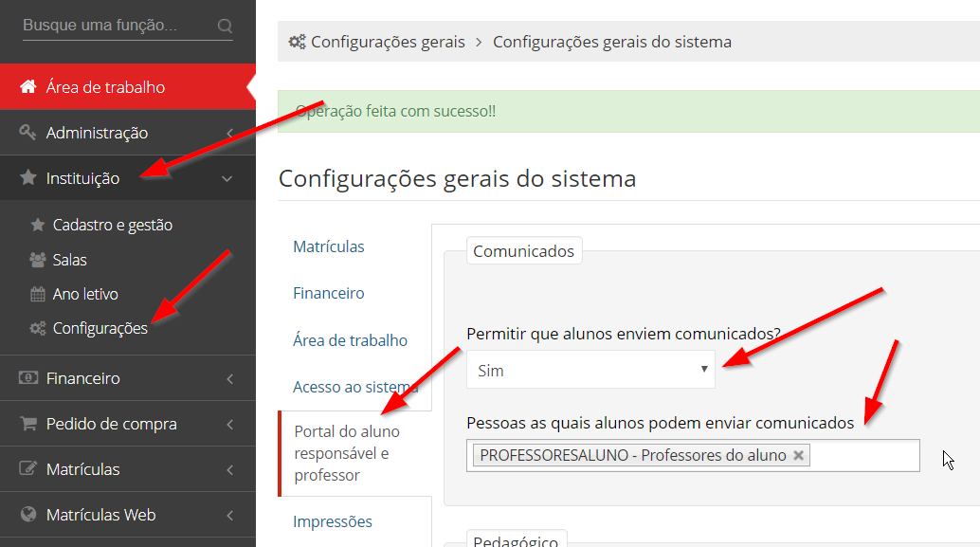The height and width of the screenshot is (547, 980).
Task: Remove the PROFESSORESALUNO tag with its x
Action: (x=798, y=455)
